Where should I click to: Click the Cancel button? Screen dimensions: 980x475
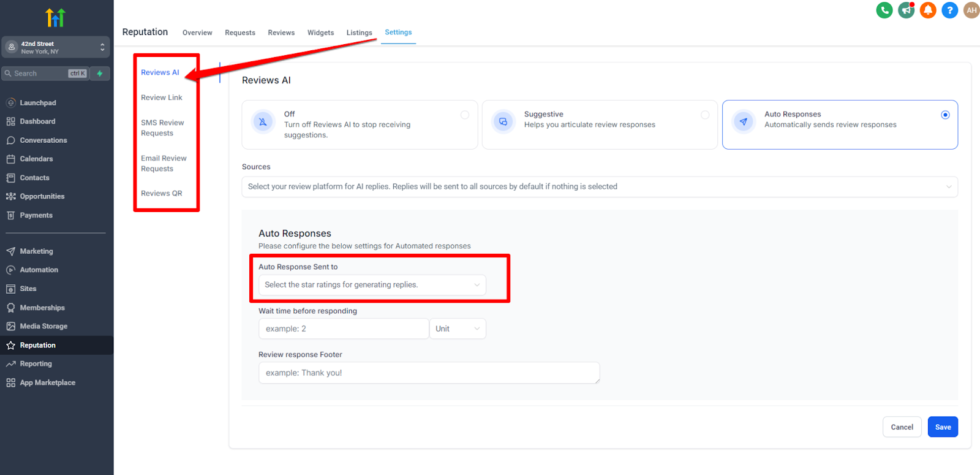coord(902,427)
